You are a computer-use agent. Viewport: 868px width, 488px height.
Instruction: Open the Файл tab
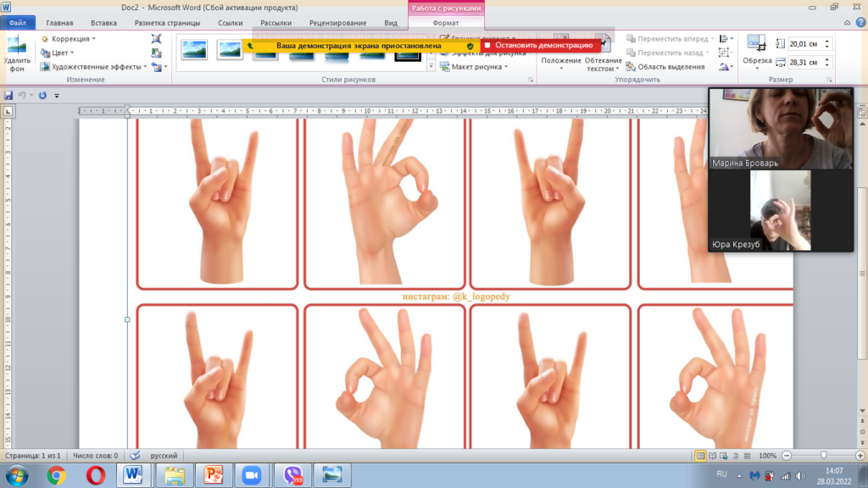coord(17,25)
